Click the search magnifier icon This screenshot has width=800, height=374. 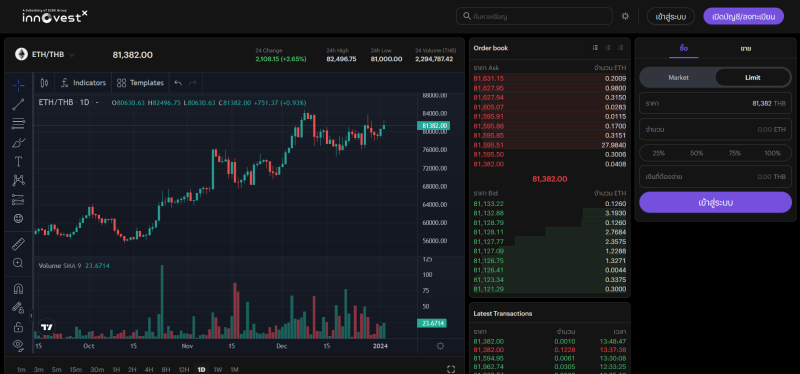pos(466,16)
